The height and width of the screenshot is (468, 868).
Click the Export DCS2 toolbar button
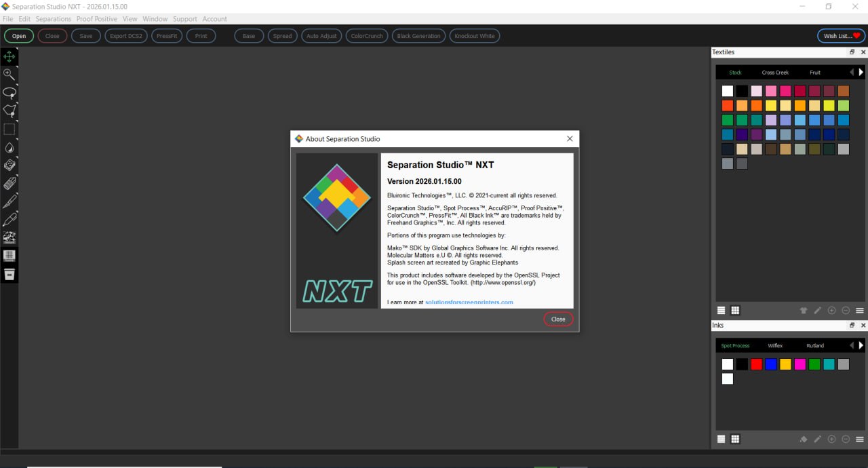click(126, 36)
